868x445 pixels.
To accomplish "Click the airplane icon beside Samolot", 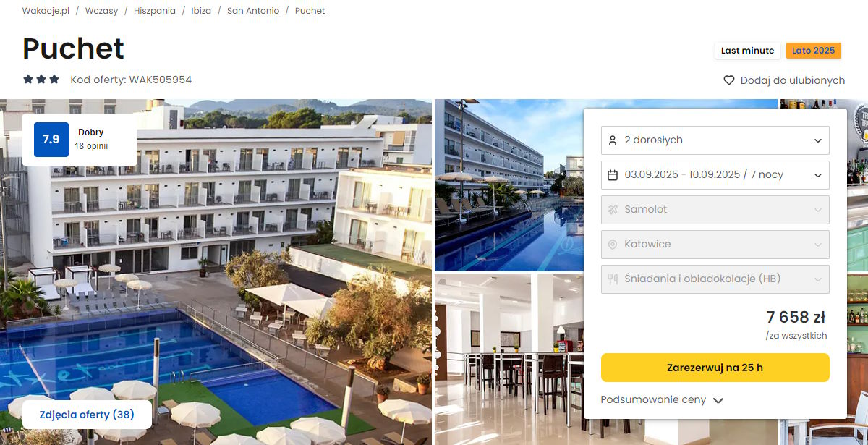I will tap(613, 210).
